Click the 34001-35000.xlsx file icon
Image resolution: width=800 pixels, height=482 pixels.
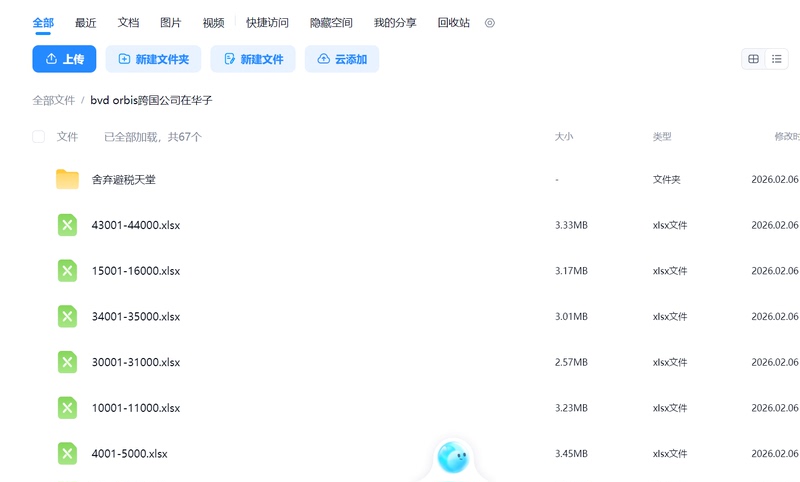tap(67, 316)
